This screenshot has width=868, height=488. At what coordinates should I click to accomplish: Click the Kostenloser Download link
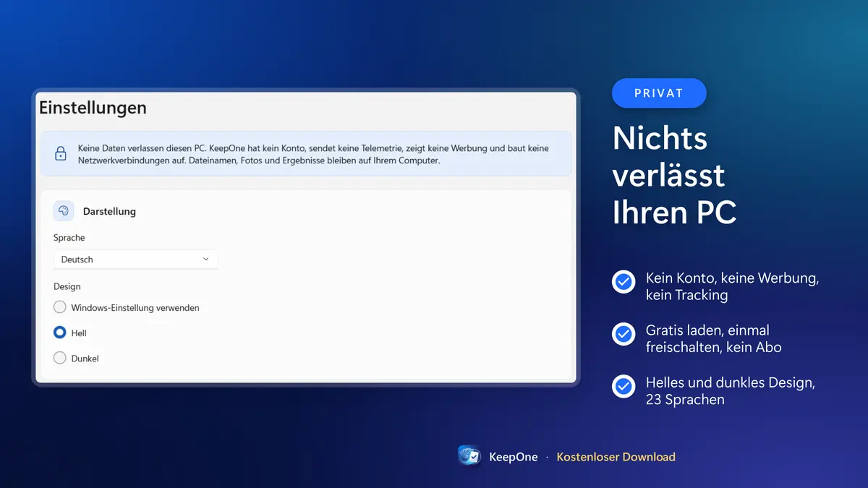616,457
